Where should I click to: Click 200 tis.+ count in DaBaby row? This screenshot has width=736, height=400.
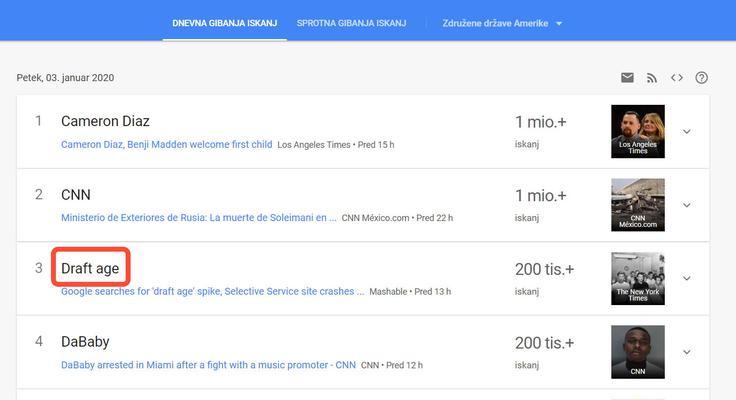tap(544, 343)
